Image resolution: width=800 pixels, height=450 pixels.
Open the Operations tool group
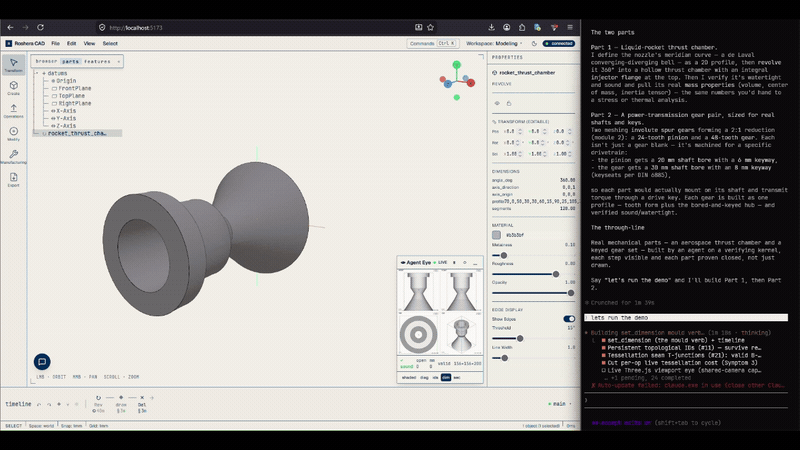tap(14, 111)
